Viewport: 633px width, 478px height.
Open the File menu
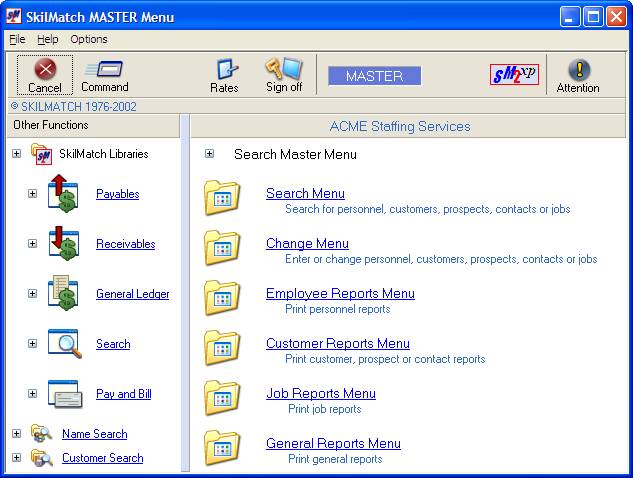(17, 39)
